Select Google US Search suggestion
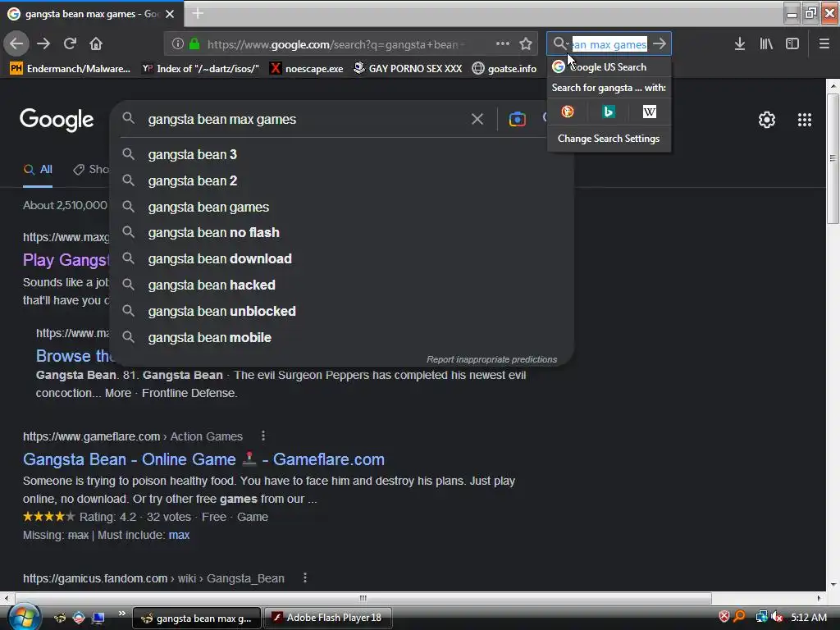This screenshot has height=630, width=840. click(x=609, y=67)
